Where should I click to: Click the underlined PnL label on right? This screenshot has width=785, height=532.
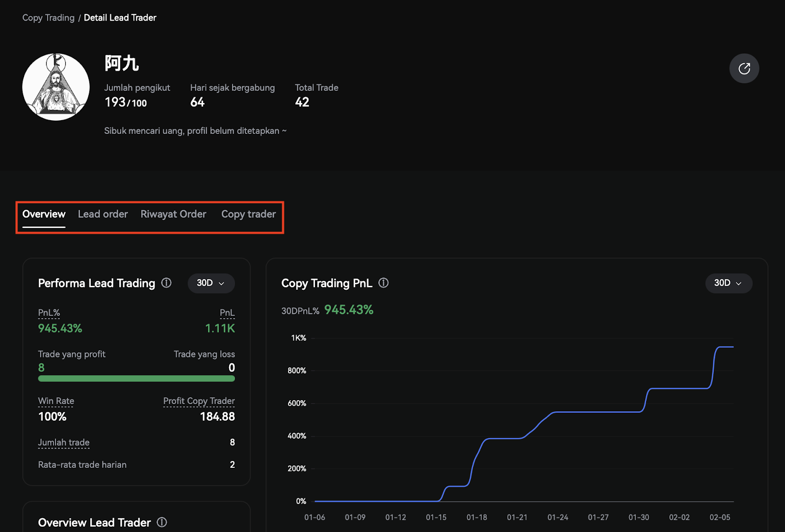(227, 313)
